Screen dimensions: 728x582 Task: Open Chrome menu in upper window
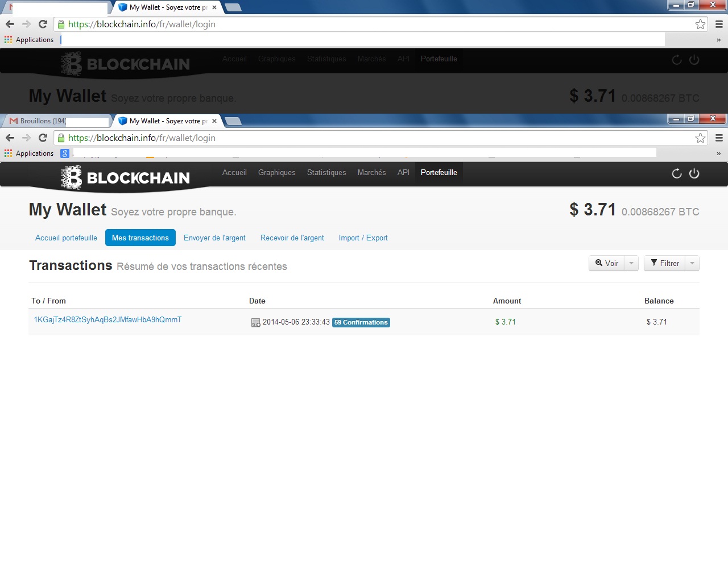(719, 24)
